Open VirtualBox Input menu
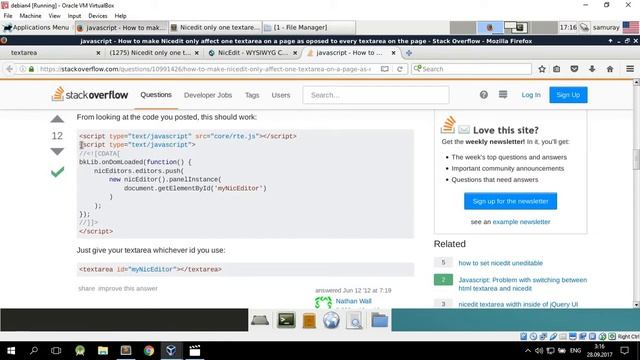The width and height of the screenshot is (640, 360). click(x=74, y=16)
